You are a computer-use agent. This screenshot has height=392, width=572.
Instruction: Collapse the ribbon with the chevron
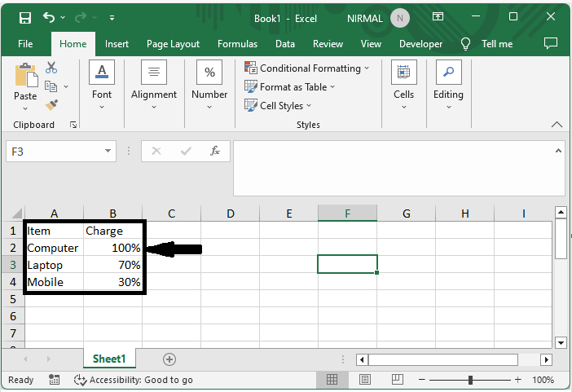557,125
